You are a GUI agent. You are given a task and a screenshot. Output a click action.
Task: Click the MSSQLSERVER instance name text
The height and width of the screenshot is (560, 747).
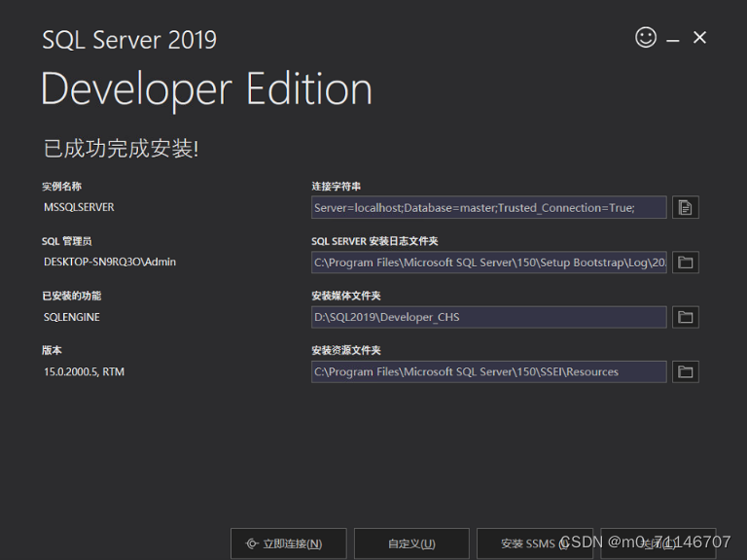(79, 208)
